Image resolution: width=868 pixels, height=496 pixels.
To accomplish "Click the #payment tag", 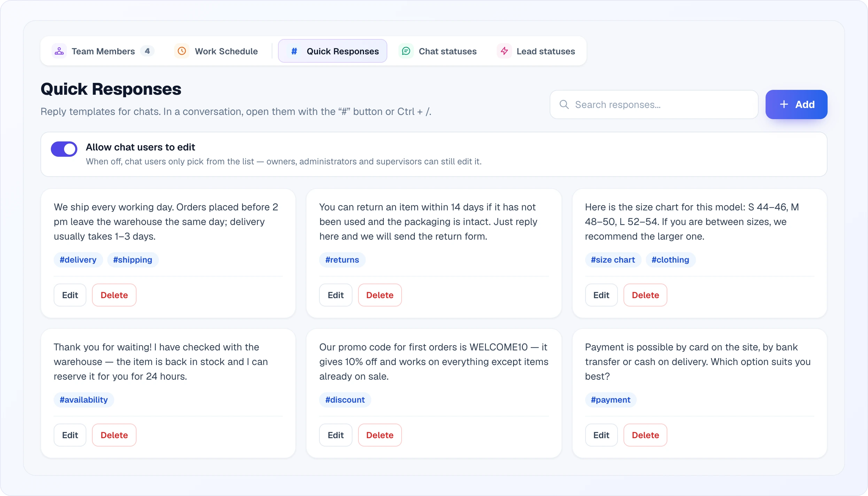I will click(x=611, y=400).
